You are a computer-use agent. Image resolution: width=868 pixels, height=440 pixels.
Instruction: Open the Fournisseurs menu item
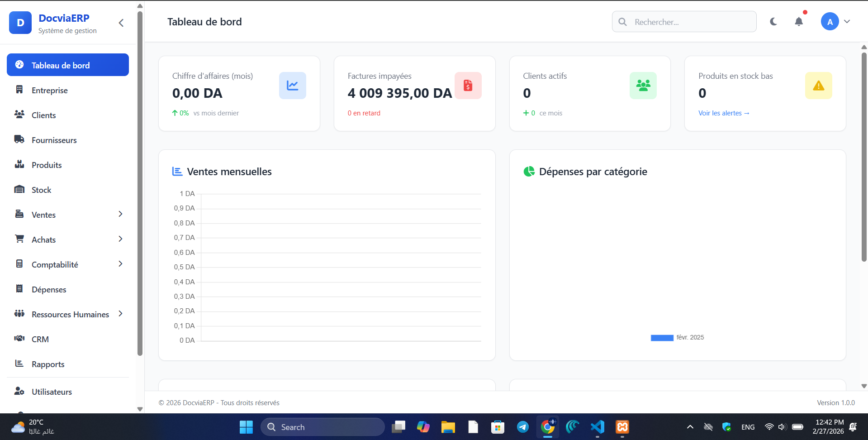(x=54, y=140)
